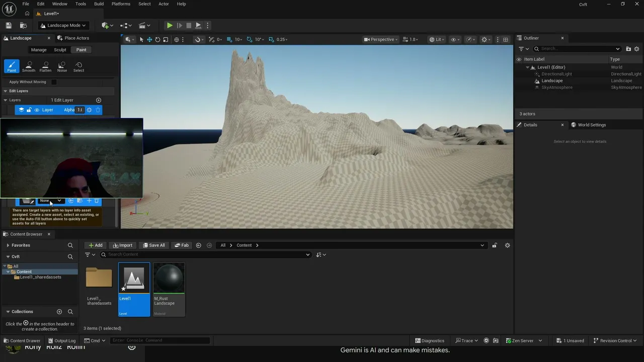Toggle the Outliner visibility column eye
This screenshot has width=644, height=362.
[519, 59]
